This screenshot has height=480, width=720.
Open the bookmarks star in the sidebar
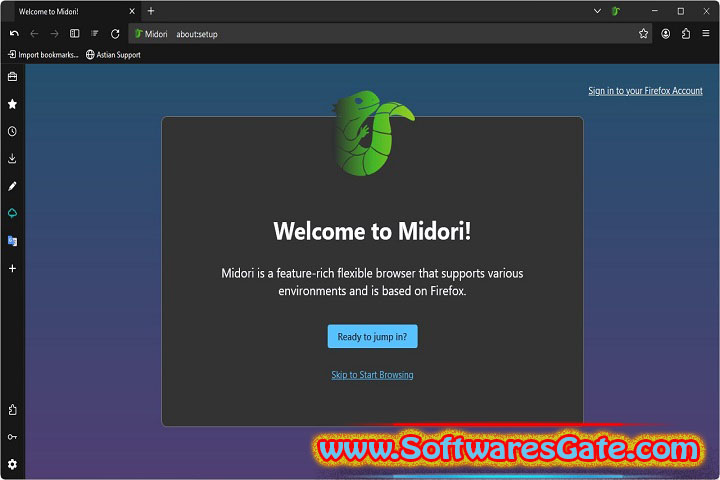12,104
